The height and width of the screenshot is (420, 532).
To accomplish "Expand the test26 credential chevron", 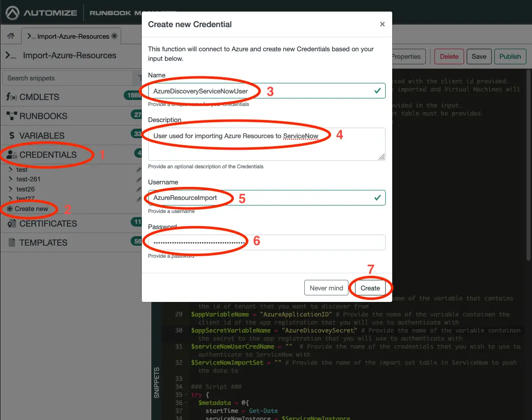I will [x=11, y=189].
